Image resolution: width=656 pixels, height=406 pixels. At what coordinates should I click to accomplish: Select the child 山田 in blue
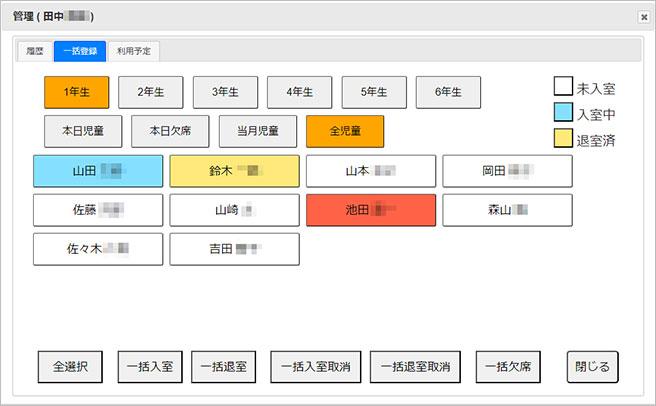[x=98, y=171]
